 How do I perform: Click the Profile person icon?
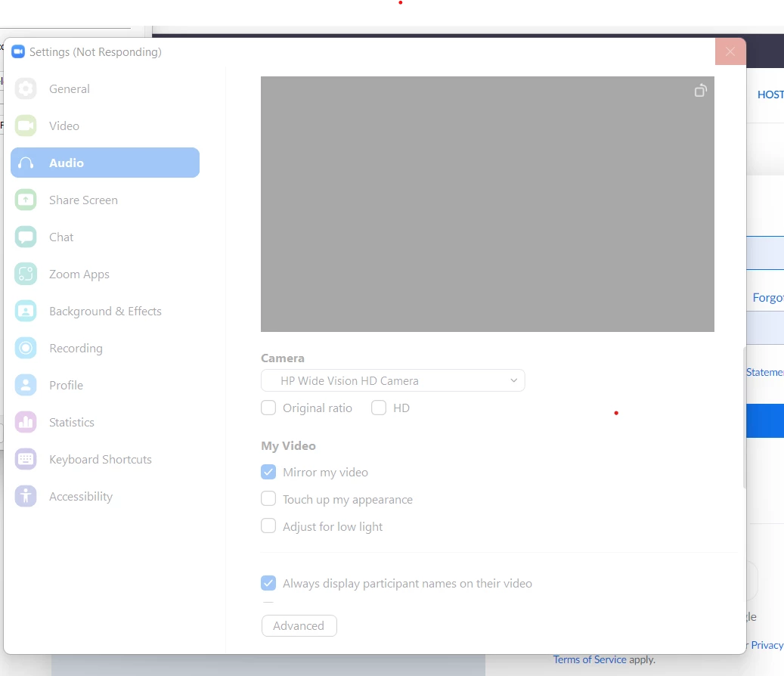click(26, 385)
